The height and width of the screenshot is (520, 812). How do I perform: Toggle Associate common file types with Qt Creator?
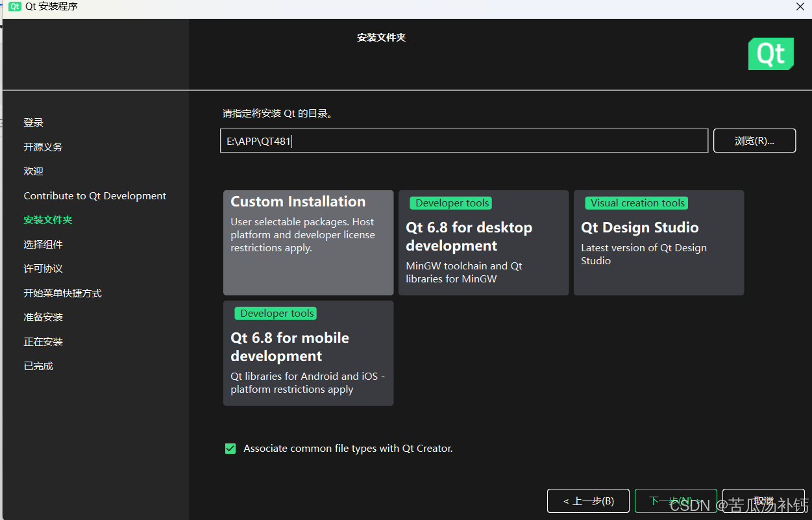[x=230, y=449]
